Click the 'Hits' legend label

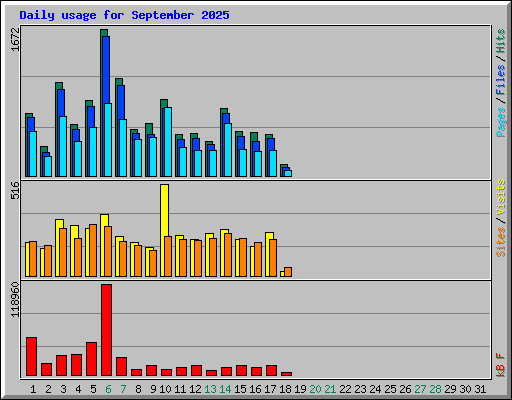(500, 41)
